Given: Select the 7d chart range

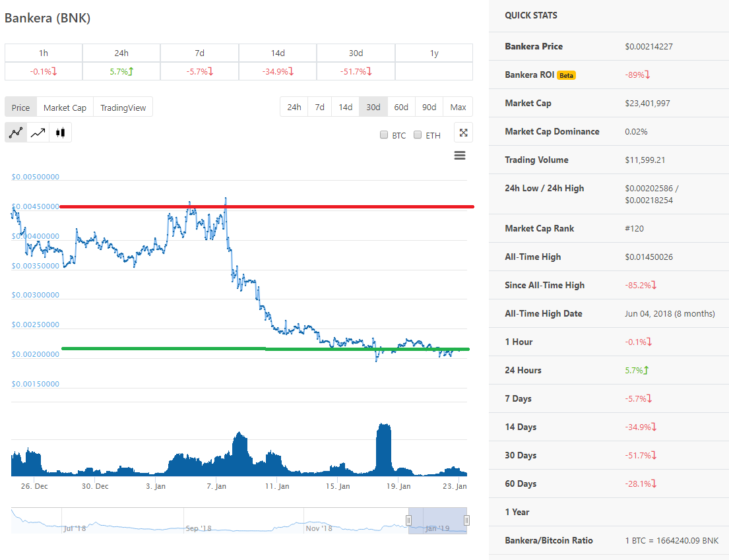Looking at the screenshot, I should (320, 107).
